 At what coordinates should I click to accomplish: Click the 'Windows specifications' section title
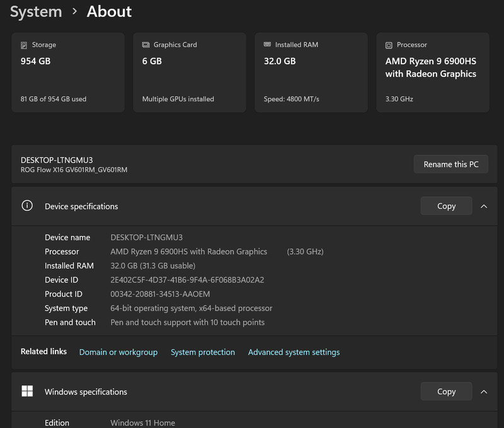point(86,392)
